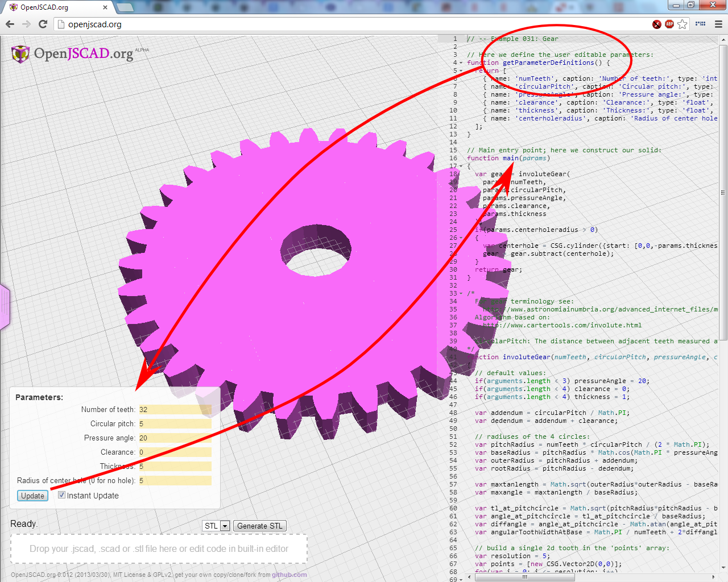Click code 'var addendum = circularPitch / Math.PI;'
Screen dimensions: 728x582
pos(552,413)
